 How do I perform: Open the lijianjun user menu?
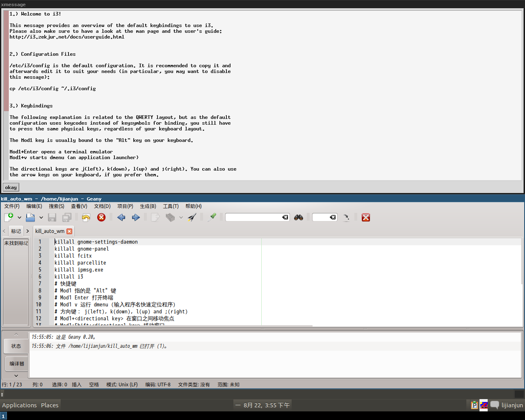coord(512,405)
